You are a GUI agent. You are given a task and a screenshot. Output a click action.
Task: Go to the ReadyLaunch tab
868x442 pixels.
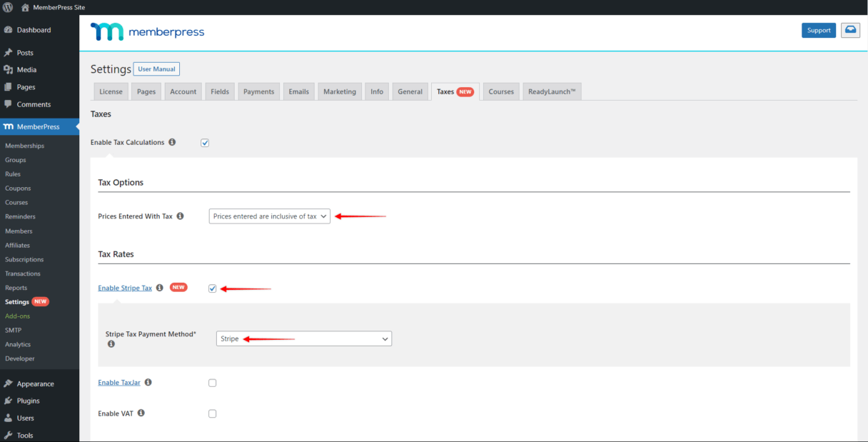[x=552, y=91]
